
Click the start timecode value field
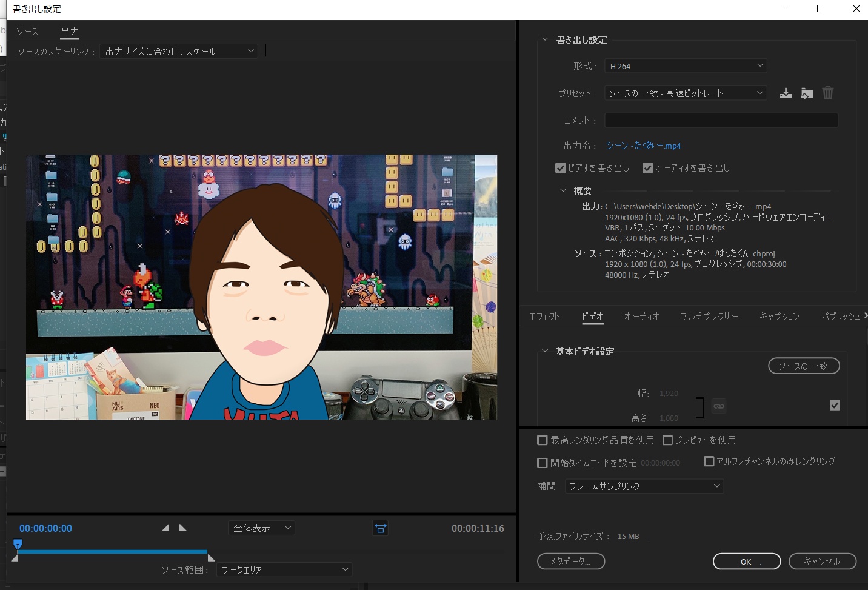pyautogui.click(x=660, y=463)
